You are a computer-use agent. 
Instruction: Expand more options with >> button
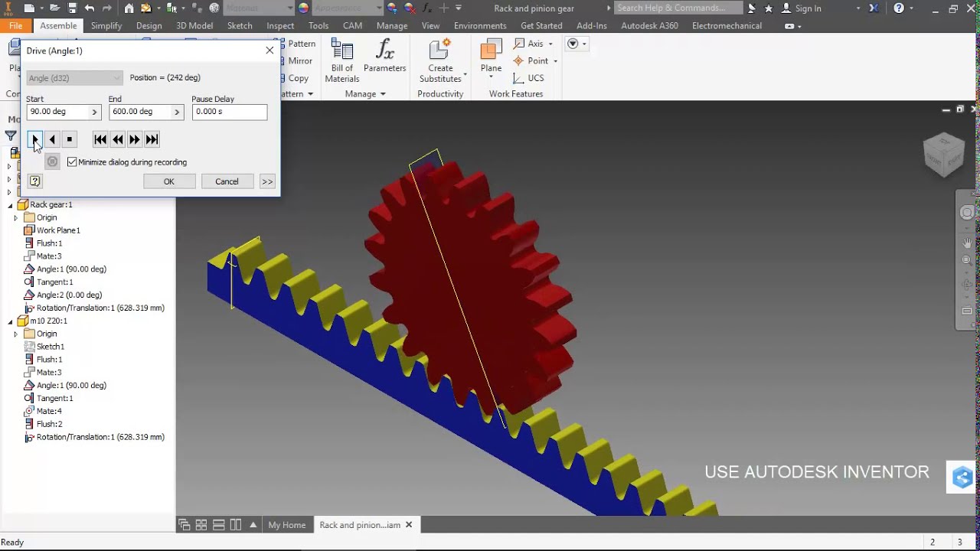[267, 181]
